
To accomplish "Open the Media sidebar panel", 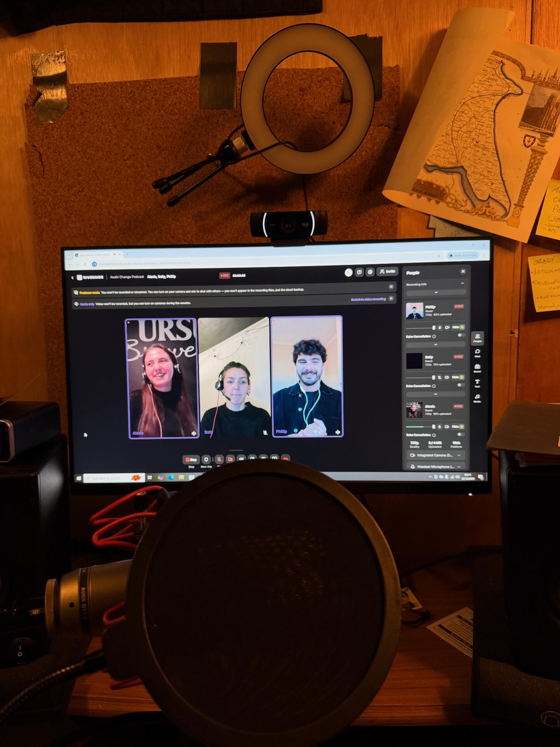I will tap(477, 398).
